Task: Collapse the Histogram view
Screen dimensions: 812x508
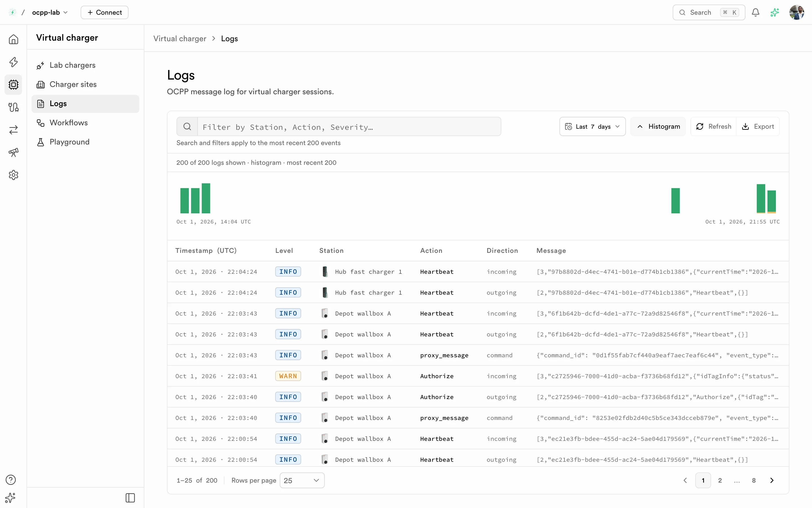Action: tap(658, 127)
